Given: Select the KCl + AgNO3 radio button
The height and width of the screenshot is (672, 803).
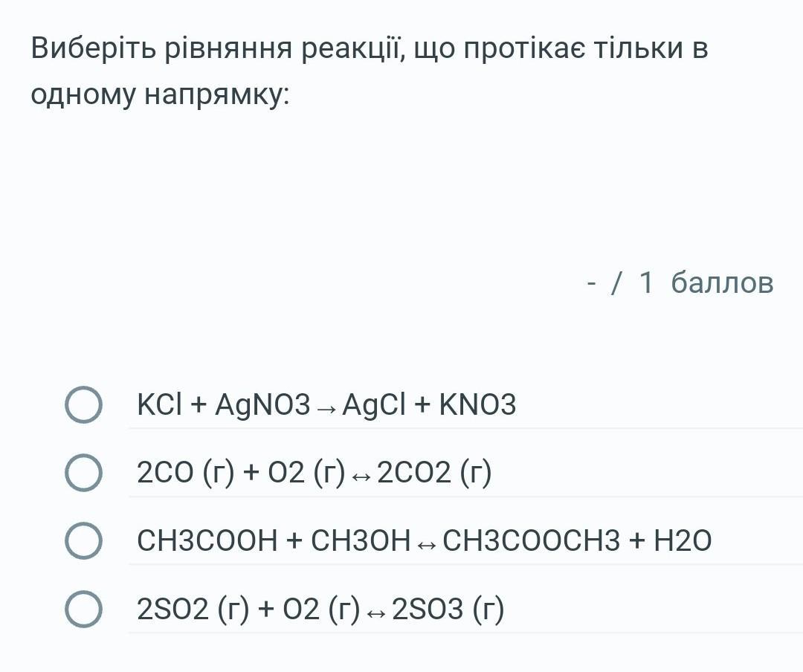Looking at the screenshot, I should (x=83, y=405).
